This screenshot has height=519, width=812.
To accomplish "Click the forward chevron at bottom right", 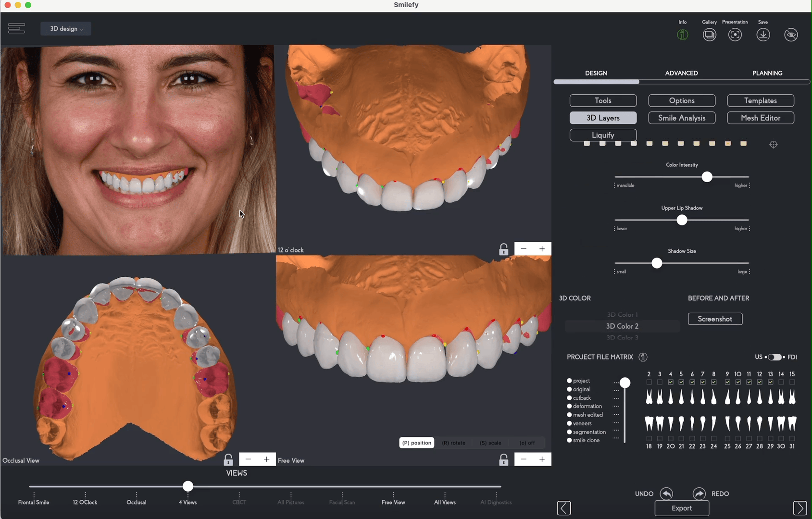I will (x=800, y=508).
